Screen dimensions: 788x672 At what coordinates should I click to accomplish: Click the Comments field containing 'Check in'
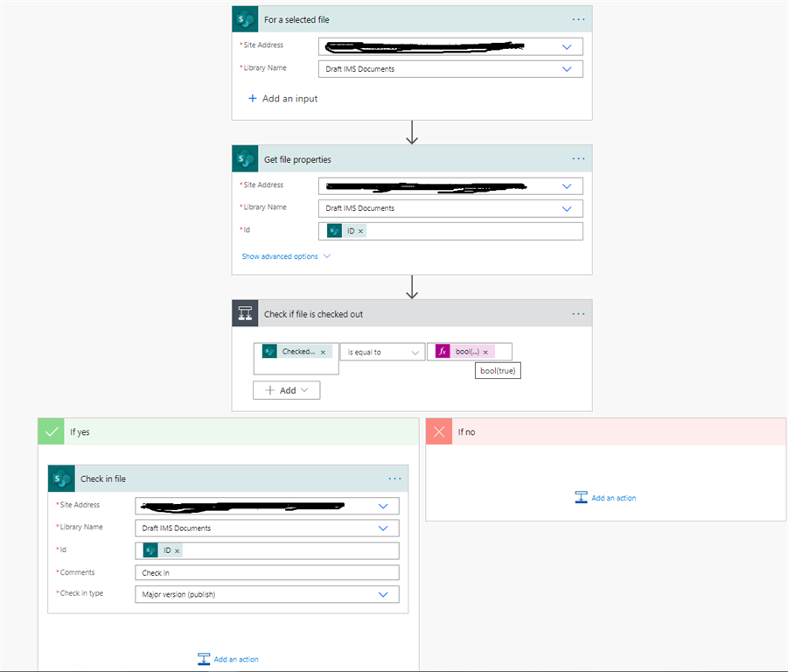267,572
